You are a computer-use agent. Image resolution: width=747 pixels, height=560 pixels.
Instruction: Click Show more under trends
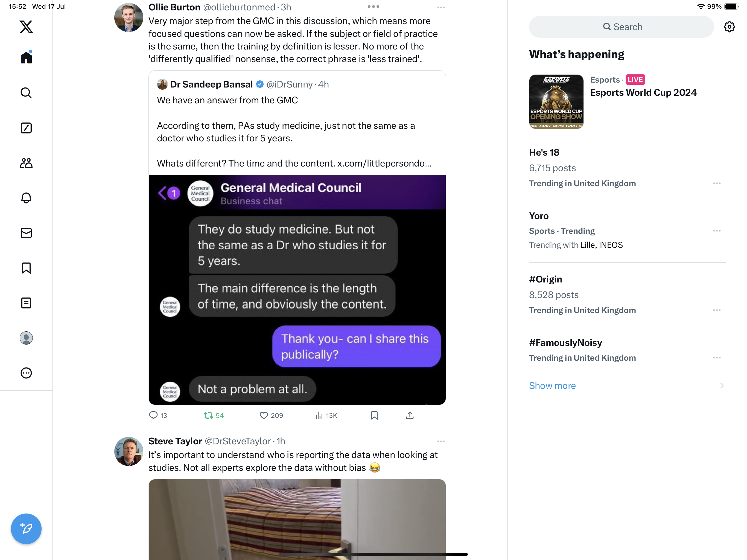[552, 385]
